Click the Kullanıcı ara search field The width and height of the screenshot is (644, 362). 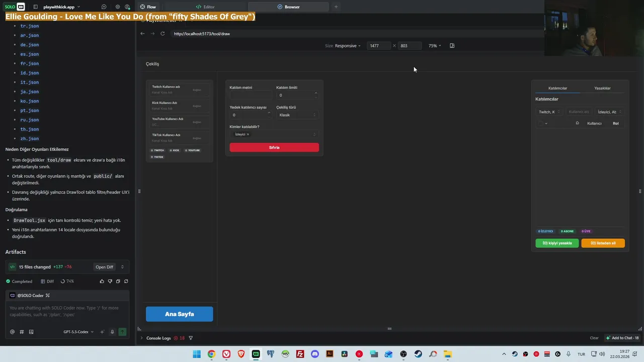tap(579, 112)
